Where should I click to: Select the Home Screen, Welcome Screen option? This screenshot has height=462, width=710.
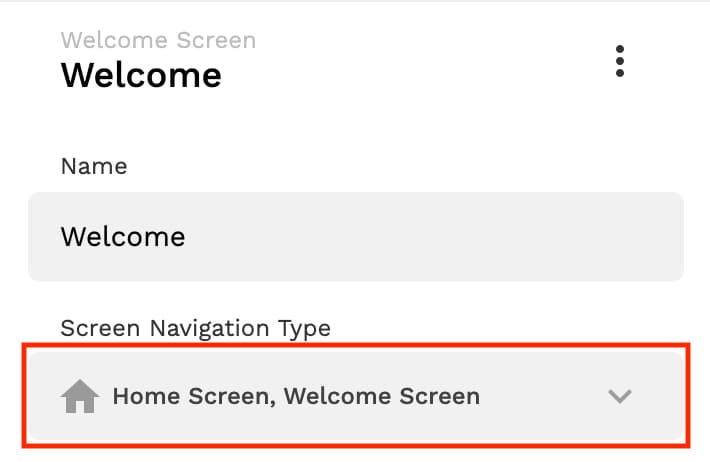click(296, 396)
